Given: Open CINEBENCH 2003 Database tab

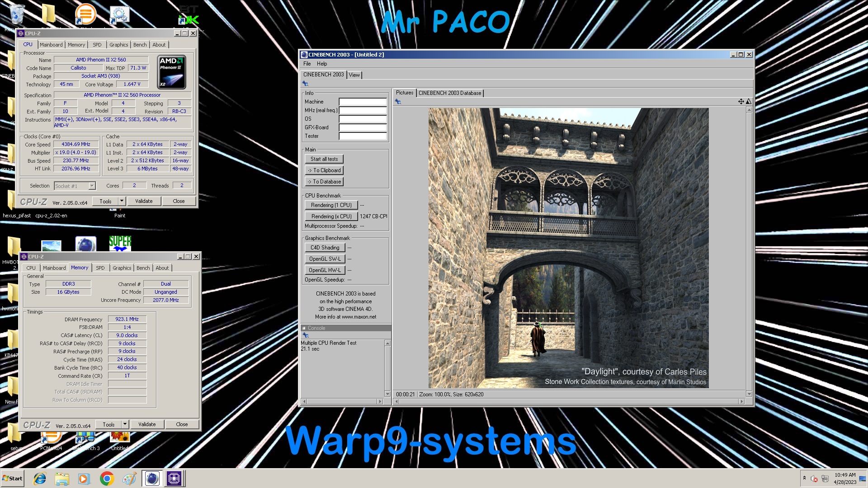Looking at the screenshot, I should (x=450, y=93).
